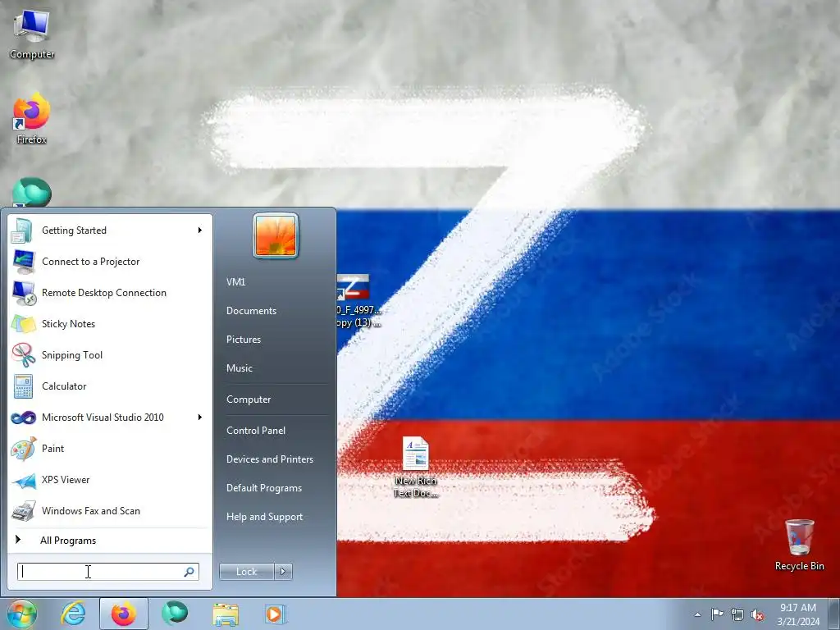Open the Getting Started icon in Start menu
This screenshot has height=630, width=840.
pyautogui.click(x=22, y=231)
